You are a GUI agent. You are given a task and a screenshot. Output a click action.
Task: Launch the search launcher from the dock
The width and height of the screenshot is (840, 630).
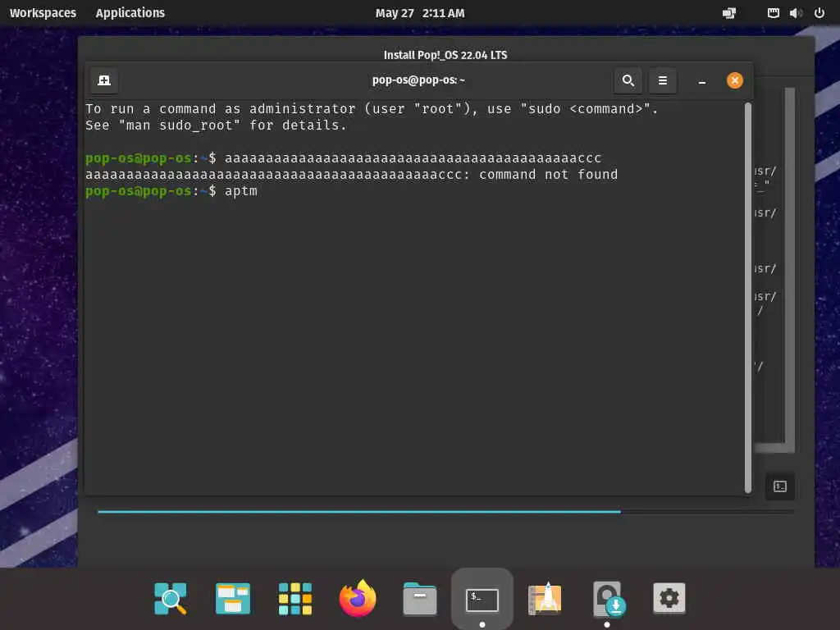171,598
